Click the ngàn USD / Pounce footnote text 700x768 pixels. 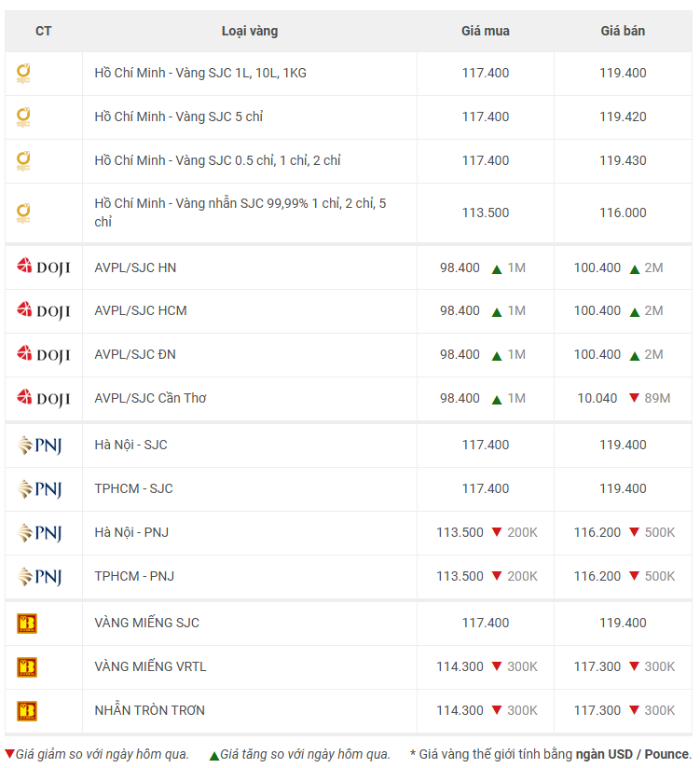(x=632, y=754)
